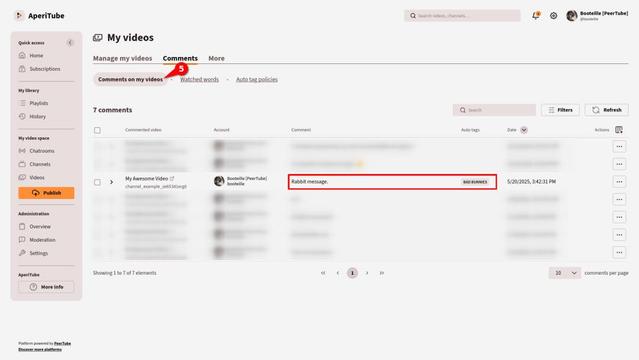Select the Comments tab

click(x=180, y=58)
